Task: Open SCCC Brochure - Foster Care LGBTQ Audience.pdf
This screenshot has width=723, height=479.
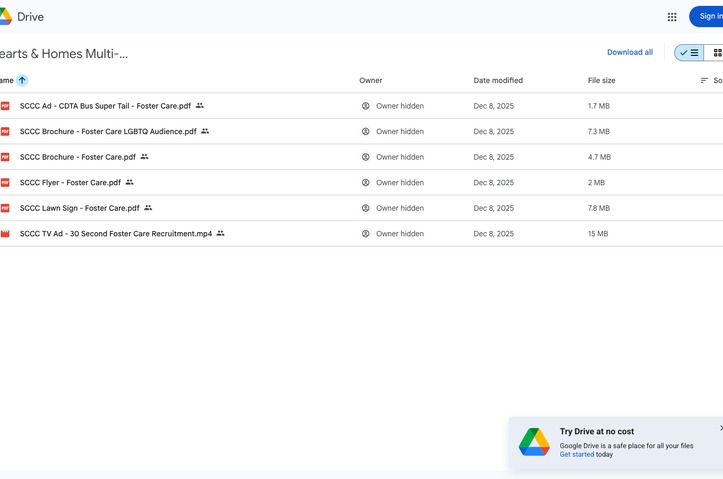Action: coord(108,131)
